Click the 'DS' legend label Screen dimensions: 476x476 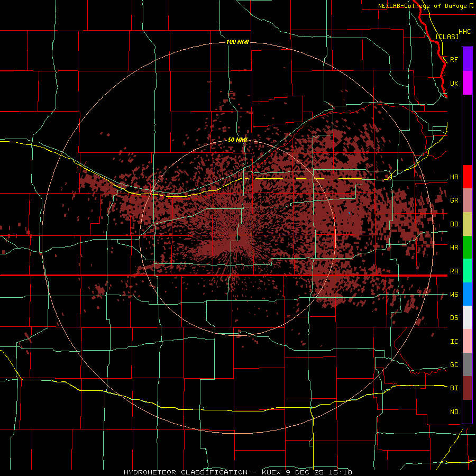[454, 317]
